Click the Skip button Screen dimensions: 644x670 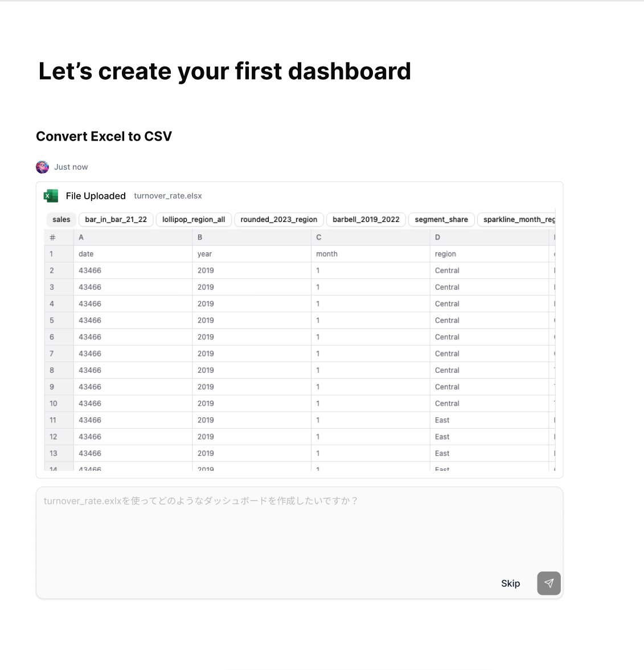click(x=510, y=583)
